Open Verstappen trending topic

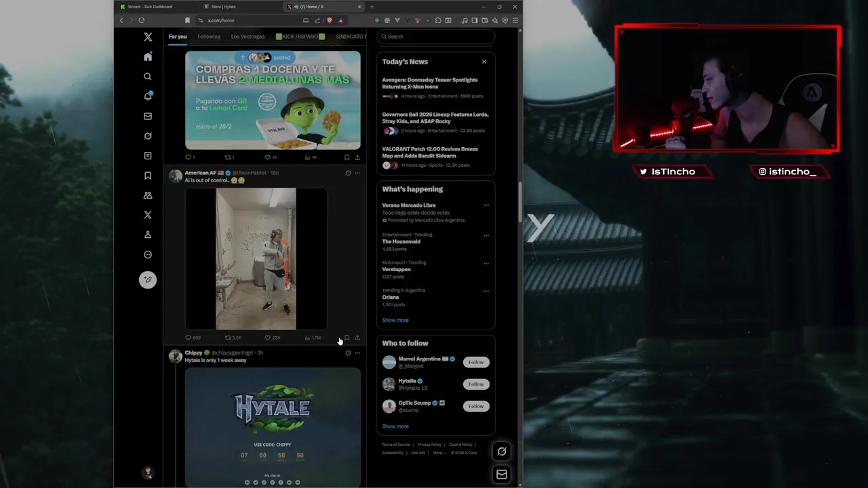[x=397, y=269]
